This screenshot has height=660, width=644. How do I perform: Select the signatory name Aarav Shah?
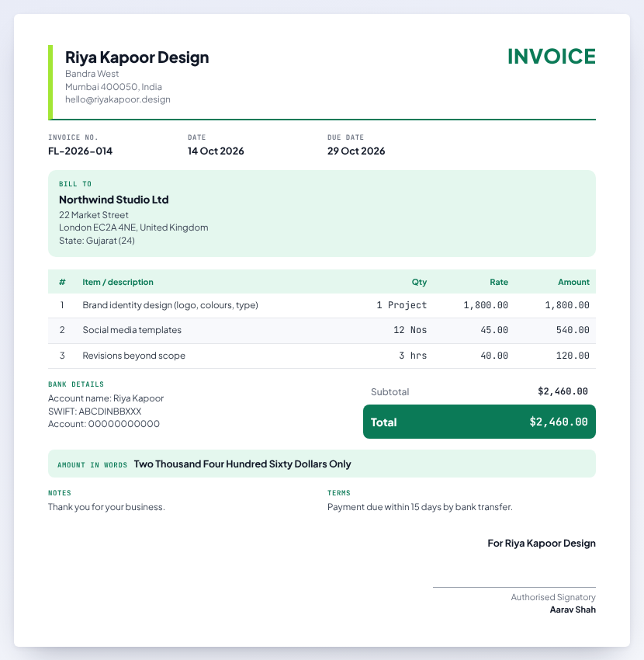(x=573, y=610)
